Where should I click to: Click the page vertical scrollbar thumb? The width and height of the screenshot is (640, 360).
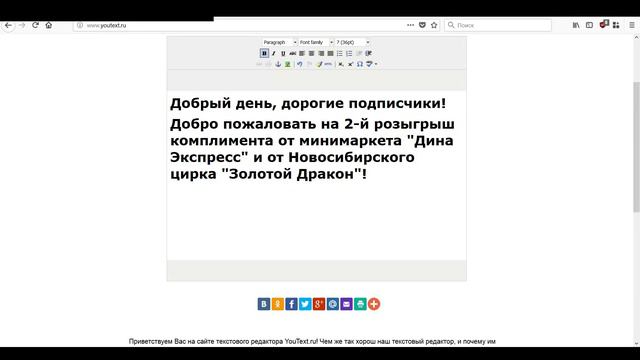[636, 147]
